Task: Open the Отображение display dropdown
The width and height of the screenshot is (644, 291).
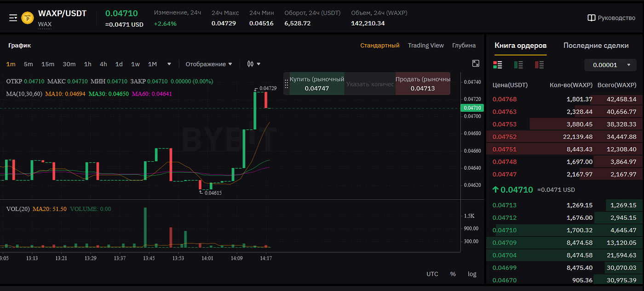Action: pos(208,64)
